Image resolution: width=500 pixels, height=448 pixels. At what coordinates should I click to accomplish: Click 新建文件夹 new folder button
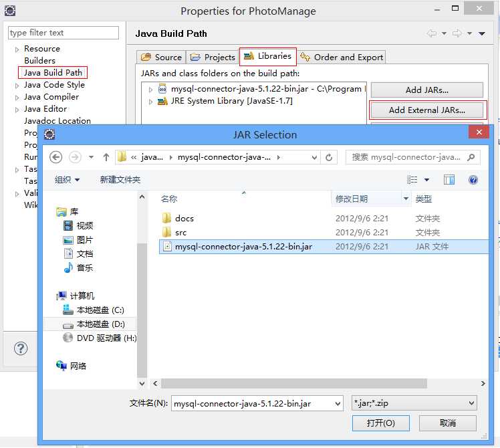pyautogui.click(x=120, y=180)
